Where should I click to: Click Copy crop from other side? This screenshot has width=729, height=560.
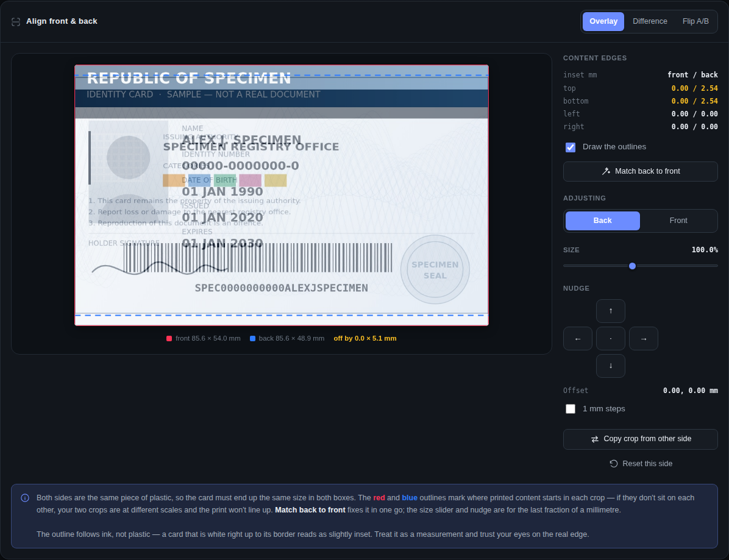point(640,439)
